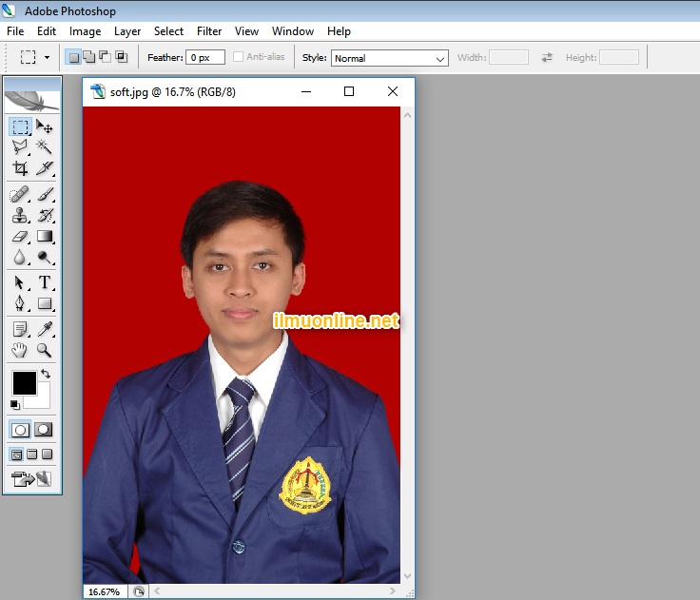700x600 pixels.
Task: Choose the Add to selection mode
Action: [x=88, y=57]
